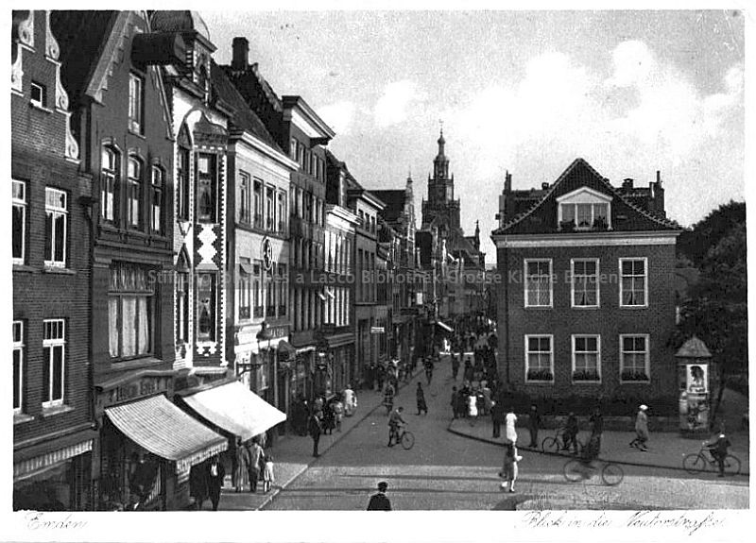Click the plain white awning beside the striped one

[x=234, y=408]
